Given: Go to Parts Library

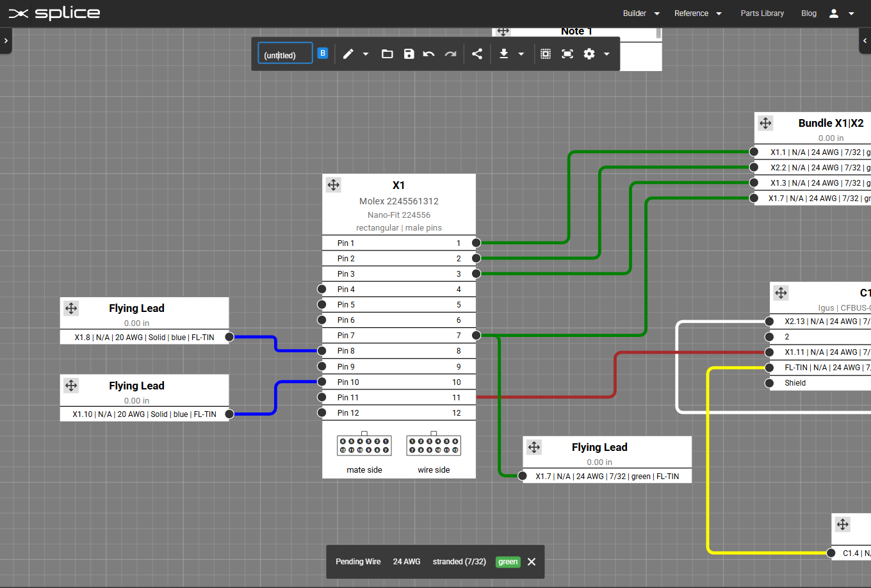Looking at the screenshot, I should (762, 13).
